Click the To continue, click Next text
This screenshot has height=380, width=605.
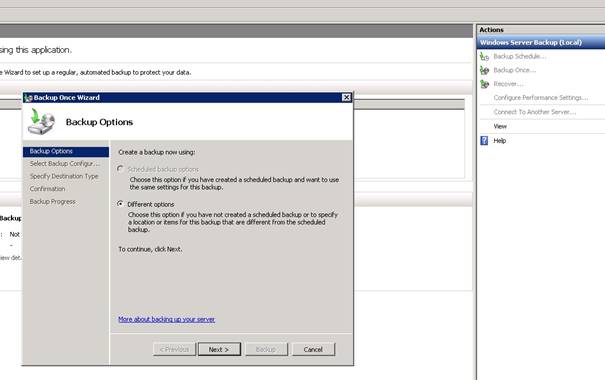(x=150, y=249)
